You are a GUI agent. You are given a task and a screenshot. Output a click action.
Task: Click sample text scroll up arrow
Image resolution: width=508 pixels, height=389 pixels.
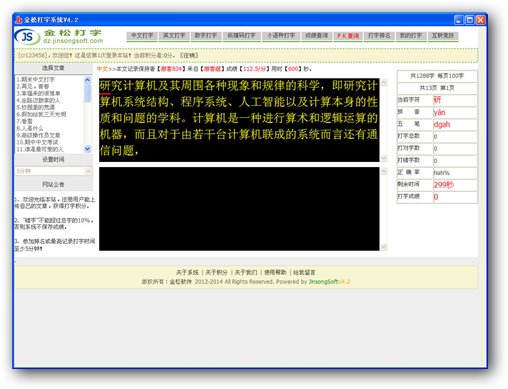[x=384, y=83]
